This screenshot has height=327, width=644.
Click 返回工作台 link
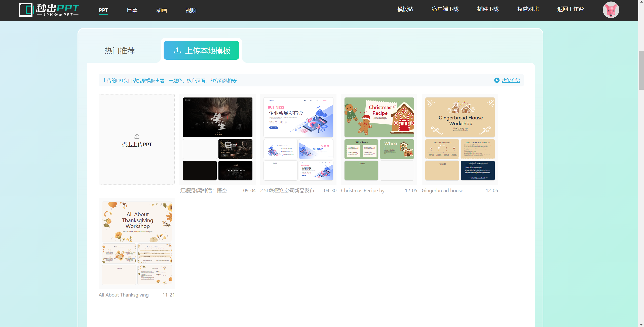571,9
